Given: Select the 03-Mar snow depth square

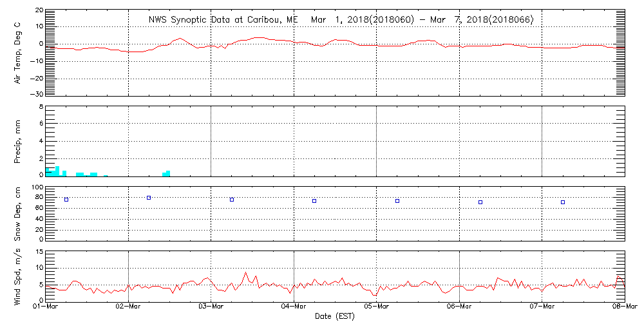Looking at the screenshot, I should [x=232, y=200].
